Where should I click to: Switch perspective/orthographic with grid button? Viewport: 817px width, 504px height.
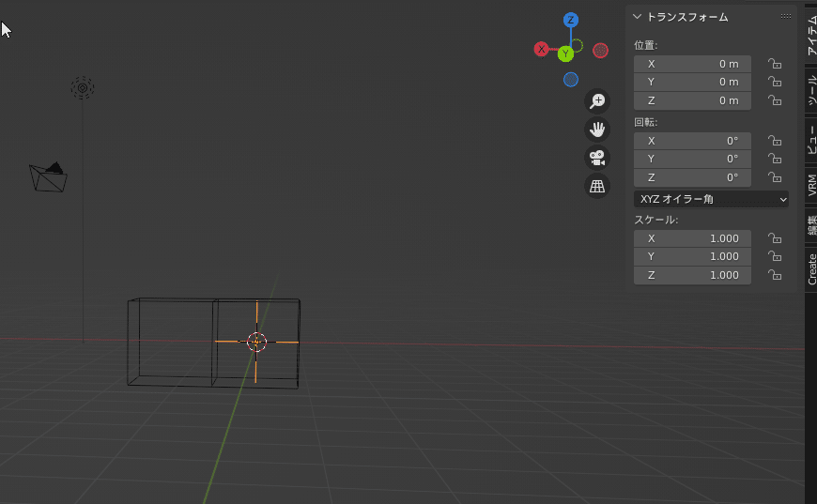pyautogui.click(x=597, y=186)
